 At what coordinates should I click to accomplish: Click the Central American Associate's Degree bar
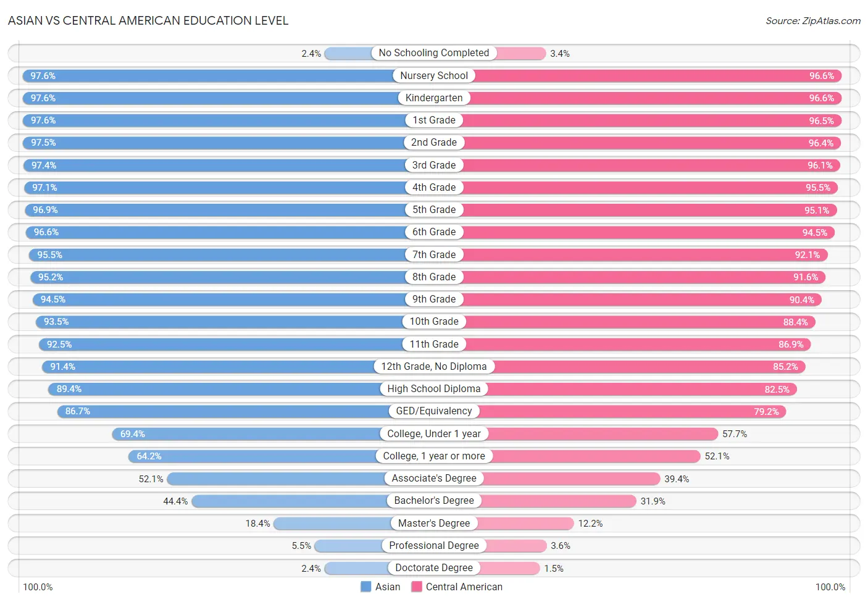point(547,479)
